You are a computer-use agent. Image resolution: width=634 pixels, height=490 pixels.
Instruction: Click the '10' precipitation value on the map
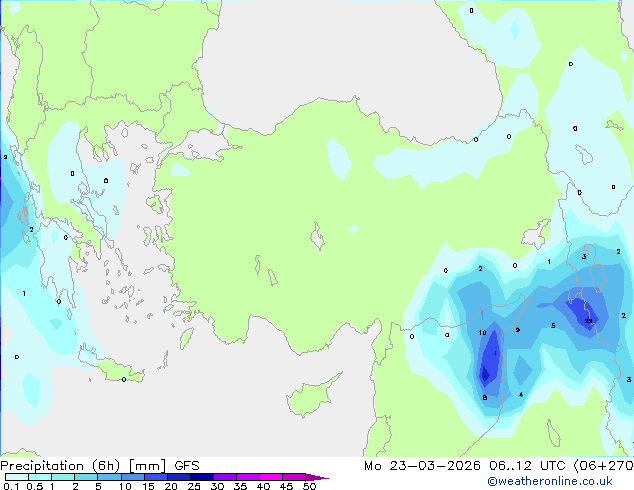(x=482, y=333)
